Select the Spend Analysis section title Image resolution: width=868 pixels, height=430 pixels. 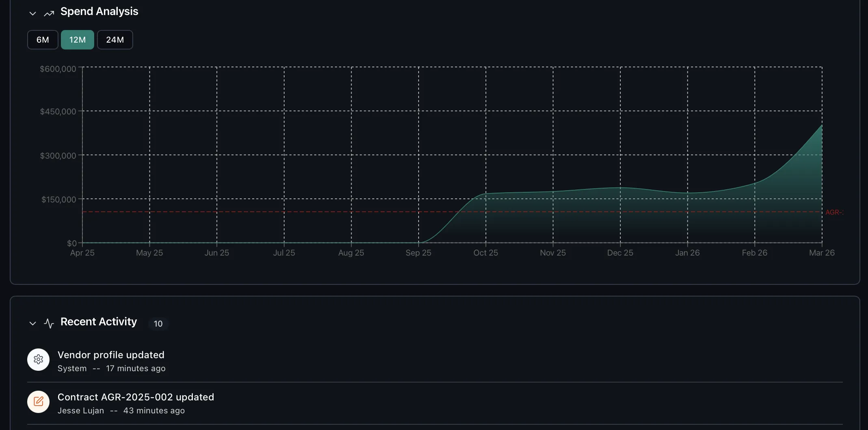coord(99,11)
